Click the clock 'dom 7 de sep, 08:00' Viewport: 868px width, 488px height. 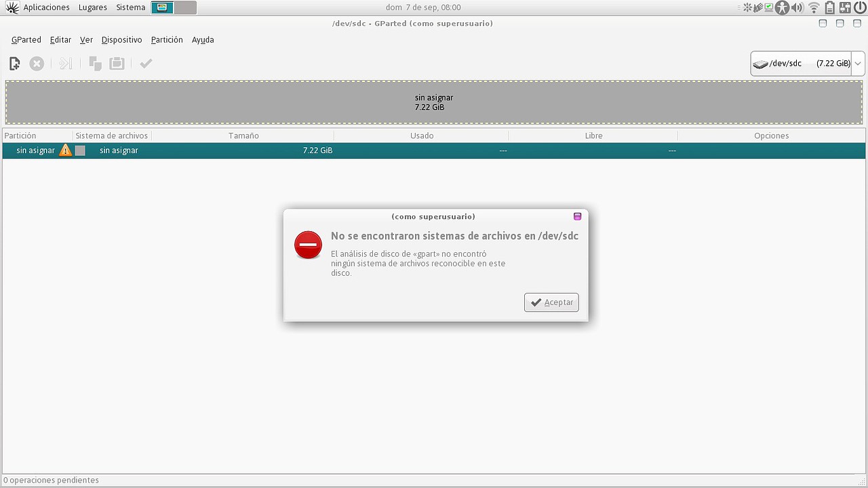tap(423, 7)
